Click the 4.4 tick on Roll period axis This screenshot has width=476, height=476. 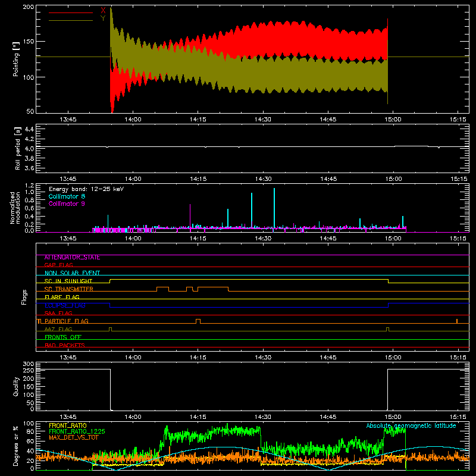[29, 129]
